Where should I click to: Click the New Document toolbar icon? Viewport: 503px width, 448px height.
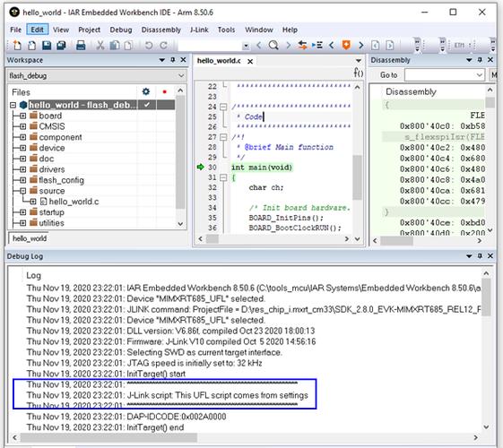(x=17, y=45)
